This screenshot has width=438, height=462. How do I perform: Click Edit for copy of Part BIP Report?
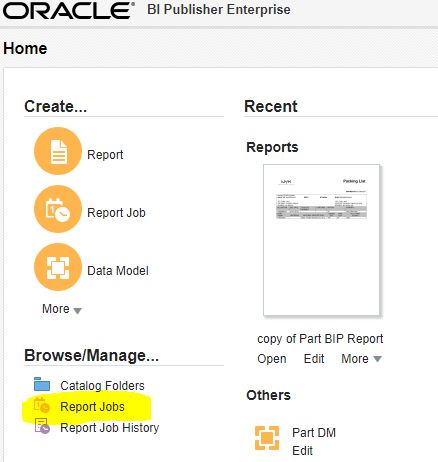click(314, 359)
